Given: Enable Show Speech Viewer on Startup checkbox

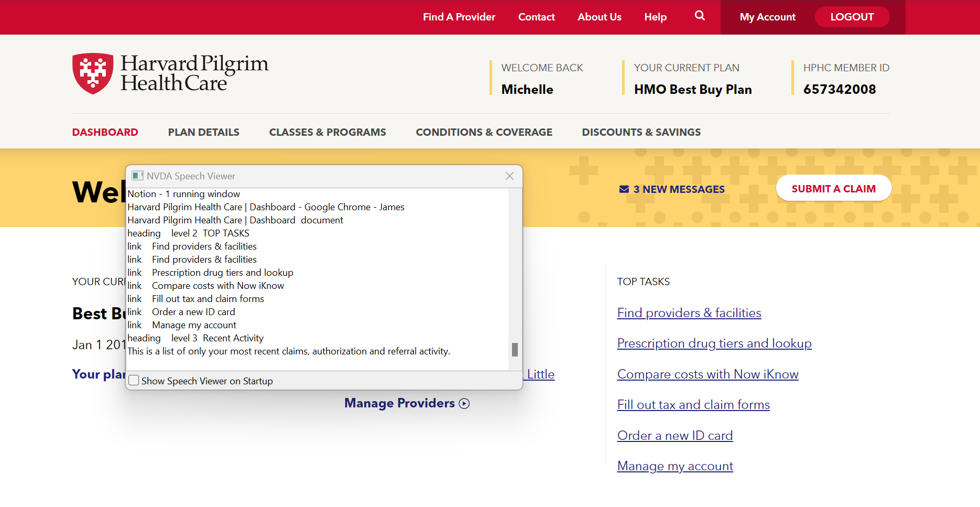Looking at the screenshot, I should [x=134, y=381].
